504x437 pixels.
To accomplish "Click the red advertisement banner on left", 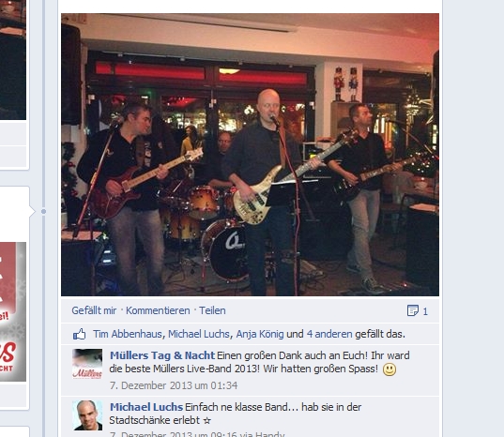I will tap(13, 311).
